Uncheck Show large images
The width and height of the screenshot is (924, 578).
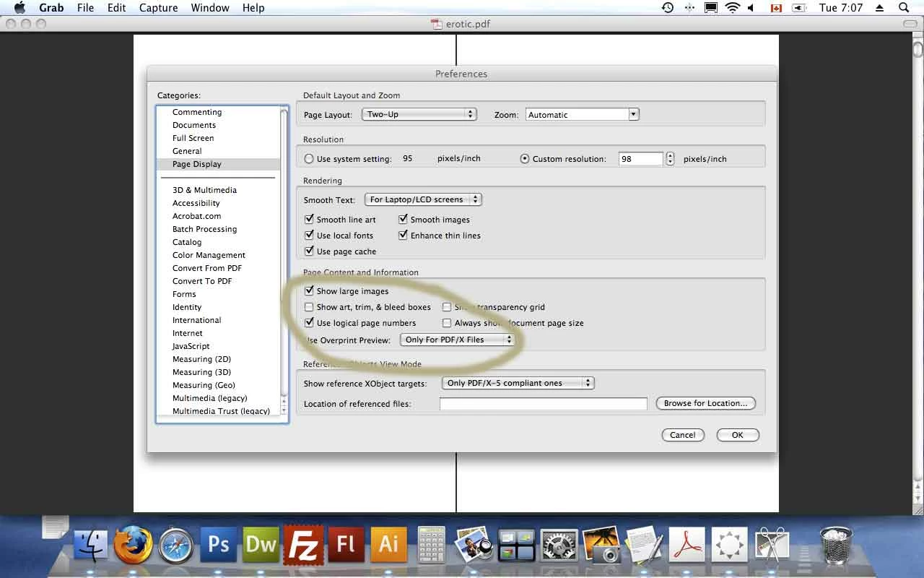(309, 291)
